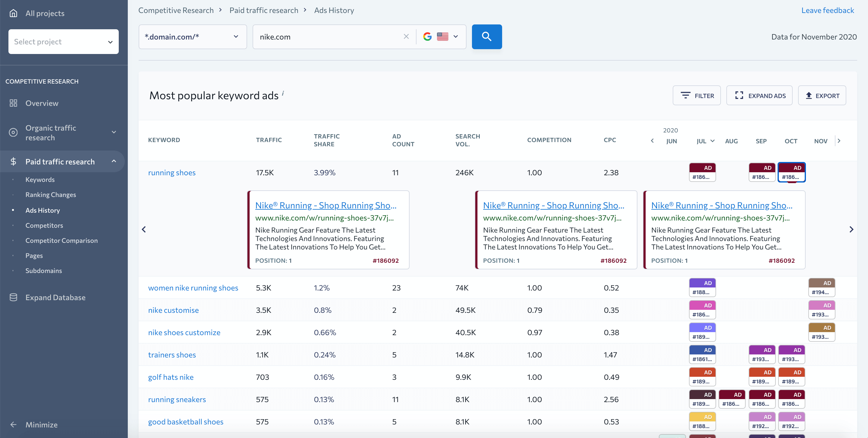Show previous months in ads timeline

click(652, 141)
